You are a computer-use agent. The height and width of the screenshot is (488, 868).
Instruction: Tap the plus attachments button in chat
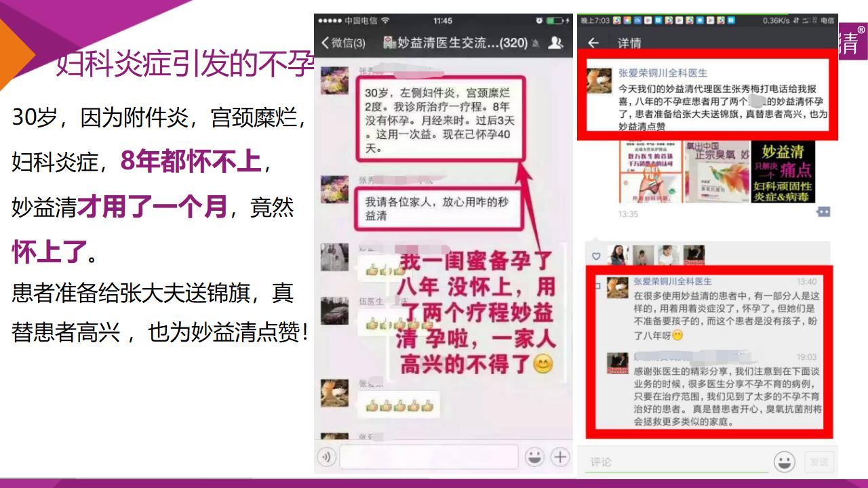point(560,457)
